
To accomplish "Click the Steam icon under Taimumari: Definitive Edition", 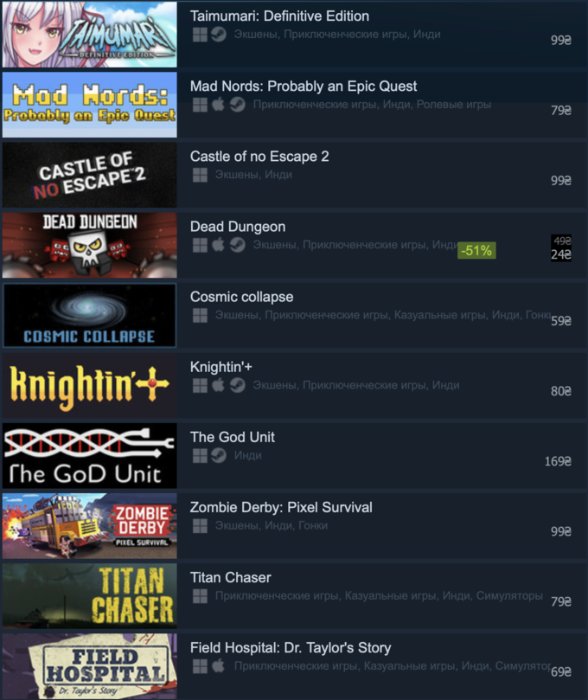I will pos(219,35).
